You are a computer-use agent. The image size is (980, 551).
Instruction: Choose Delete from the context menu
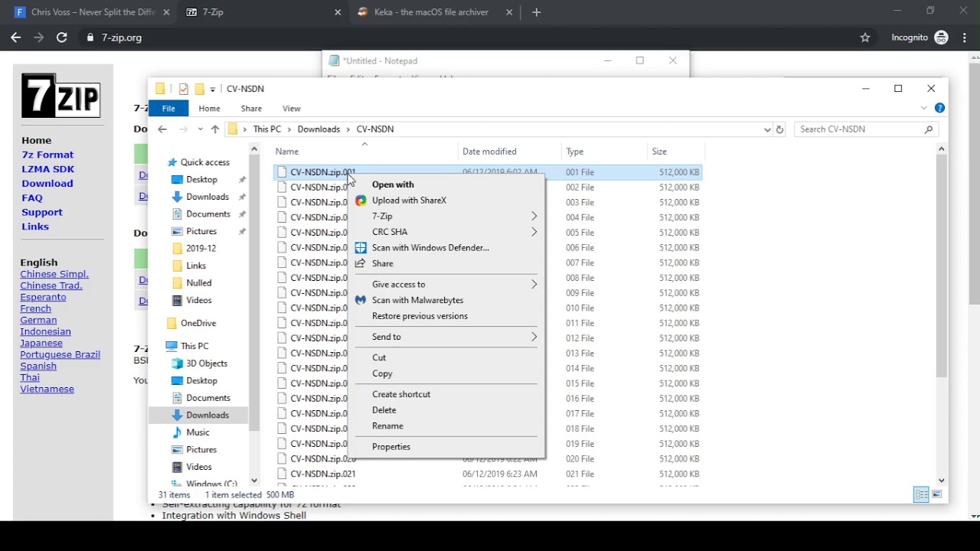point(384,410)
